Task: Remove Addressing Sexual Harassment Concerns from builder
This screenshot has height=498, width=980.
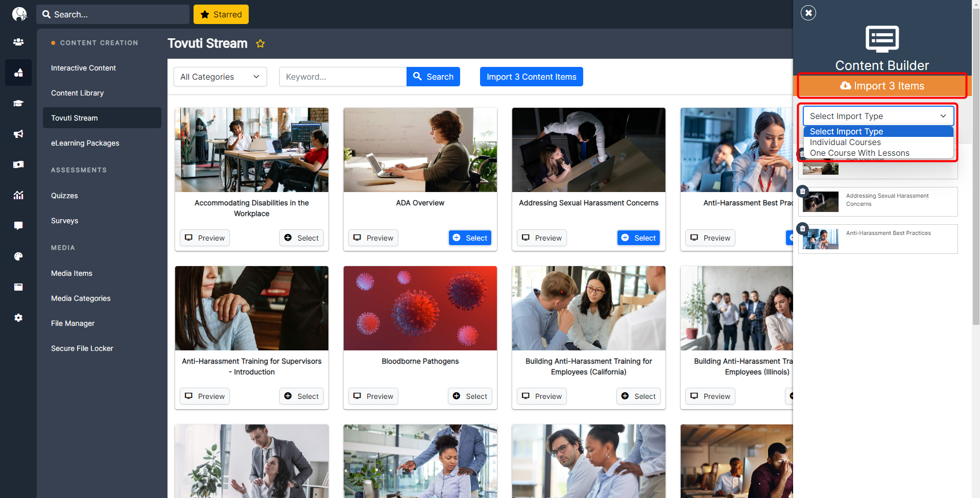Action: click(x=803, y=191)
